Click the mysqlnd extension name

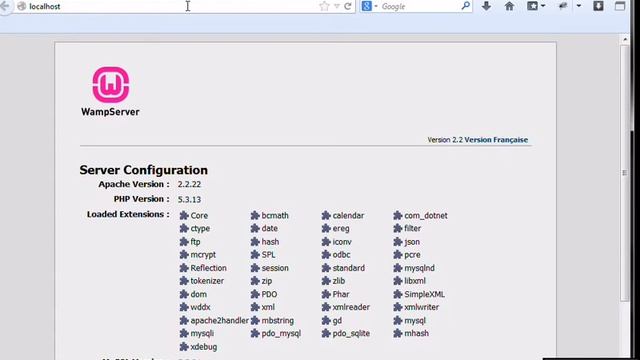click(x=419, y=268)
